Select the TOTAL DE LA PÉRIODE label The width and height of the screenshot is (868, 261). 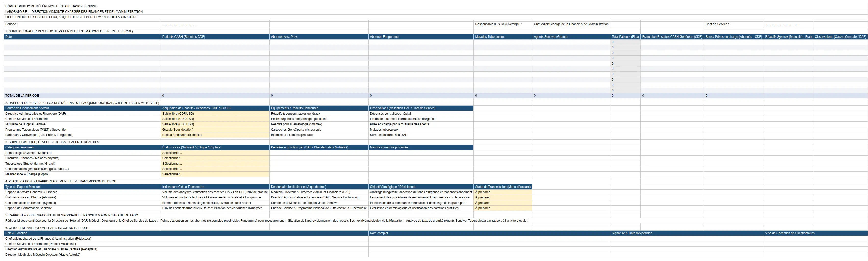pyautogui.click(x=82, y=96)
